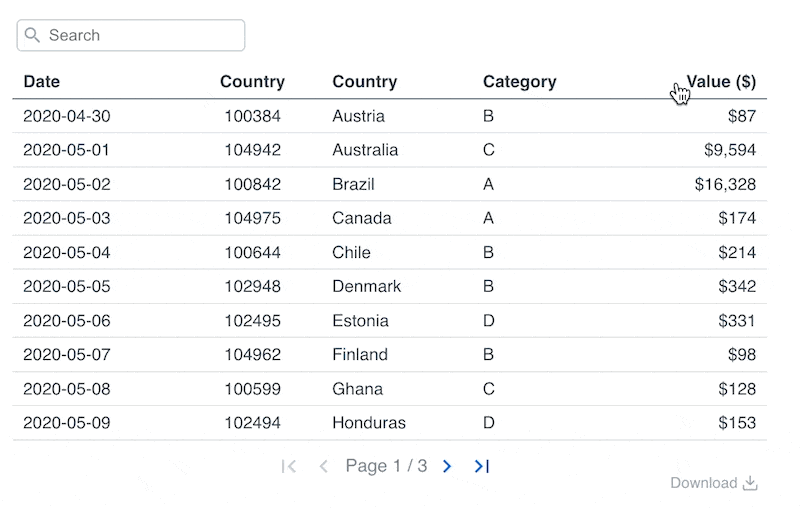The image size is (800, 508).
Task: Click the numeric Country column header
Action: (252, 82)
